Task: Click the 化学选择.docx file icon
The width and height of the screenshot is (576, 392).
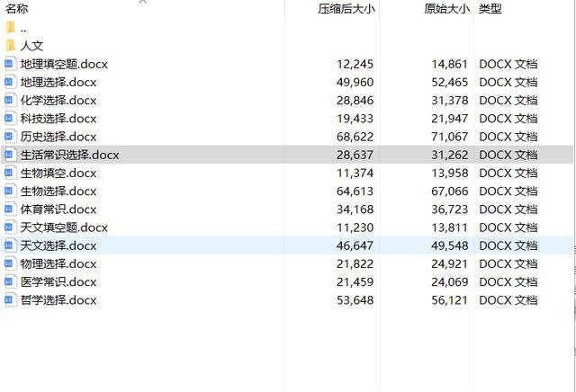Action: [x=10, y=100]
